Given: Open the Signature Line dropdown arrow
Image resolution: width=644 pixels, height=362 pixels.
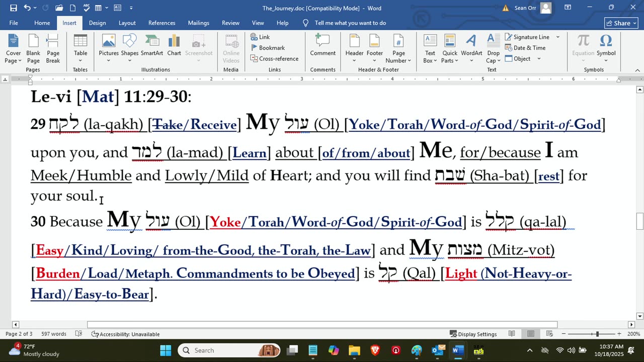Looking at the screenshot, I should (x=557, y=37).
